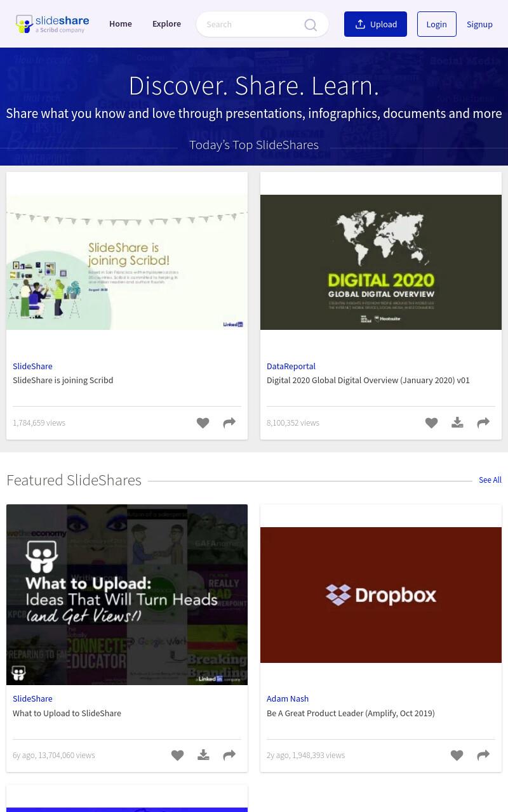Click the 2y ago, 1,948,393 views text

point(305,756)
